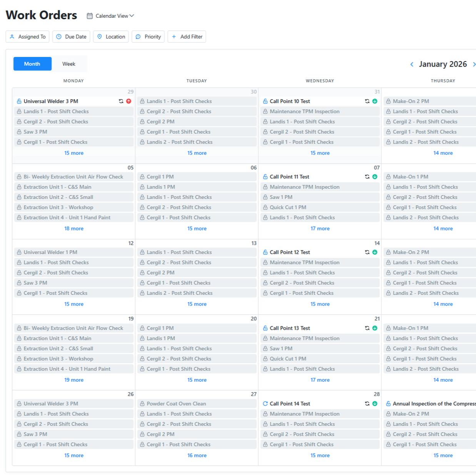Click the unlock icon beside Universal Welder 3 PM
Screen dimensions: 476x476
[18, 101]
